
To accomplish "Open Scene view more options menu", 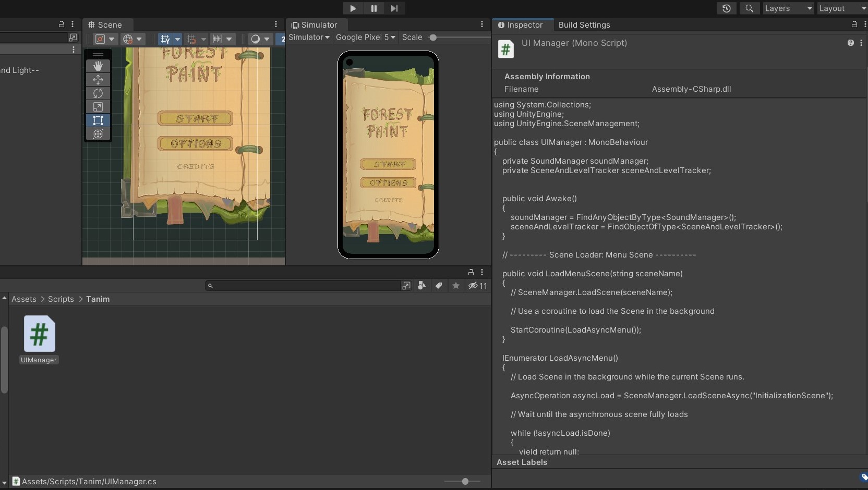I will point(276,24).
